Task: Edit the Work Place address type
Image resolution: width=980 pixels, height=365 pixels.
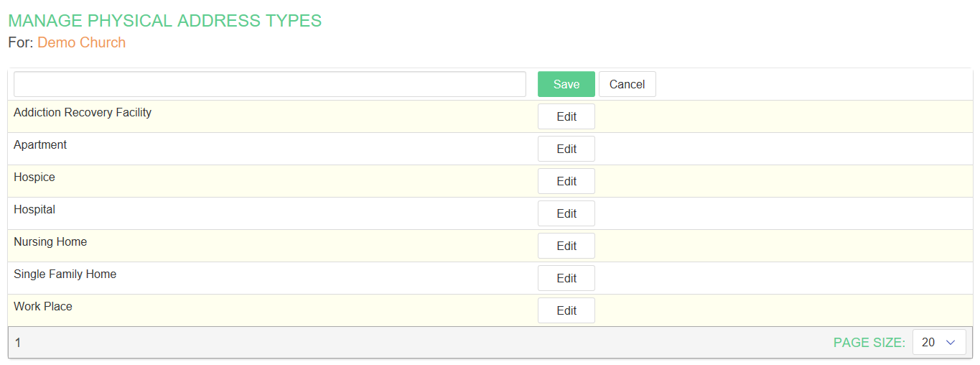Action: point(566,310)
